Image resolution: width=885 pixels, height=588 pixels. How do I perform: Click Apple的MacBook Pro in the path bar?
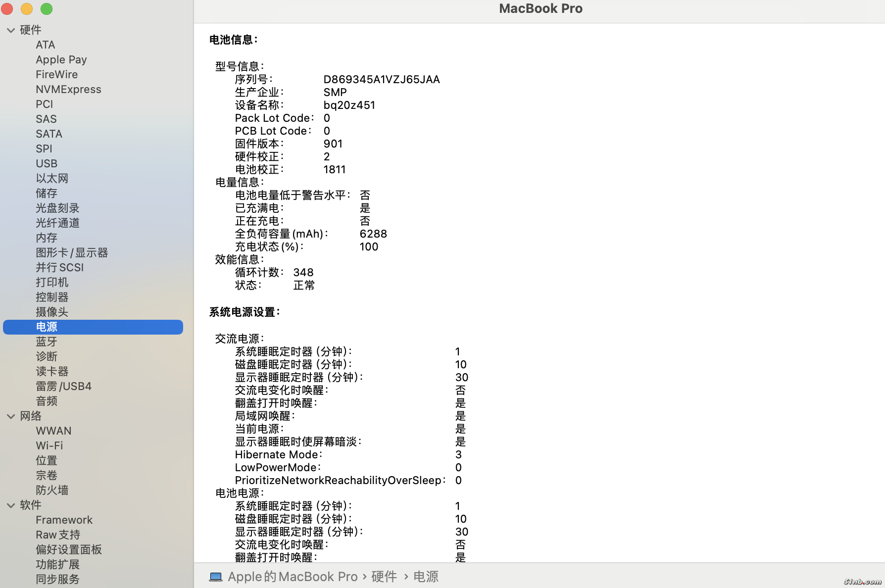coord(293,577)
